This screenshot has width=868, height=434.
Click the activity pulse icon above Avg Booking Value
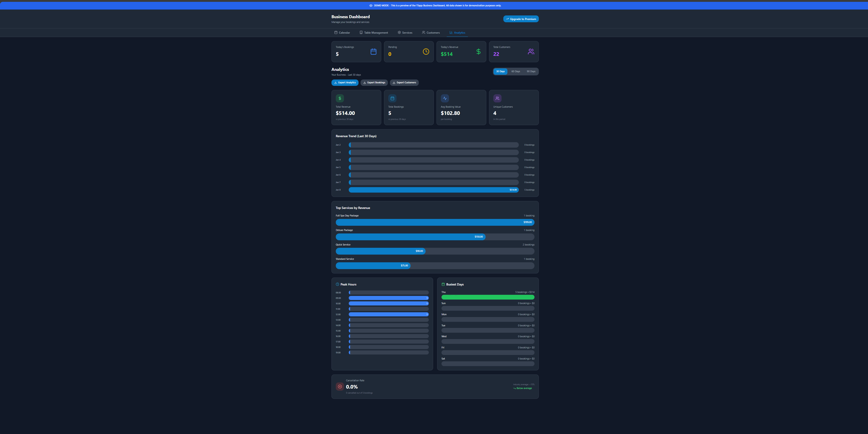point(445,98)
